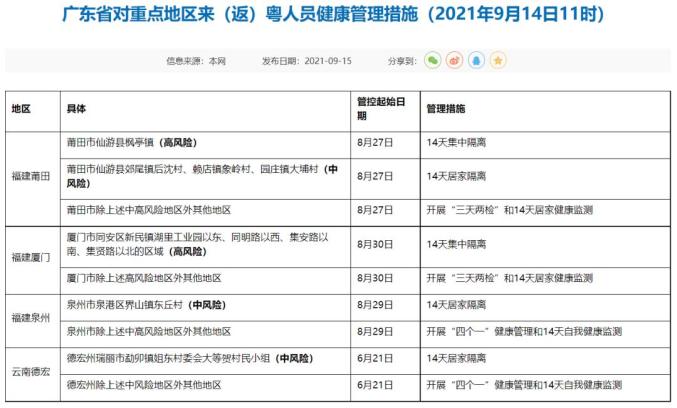The height and width of the screenshot is (408, 677).
Task: Click 四个一 measure in 德宏州其他地区 row
Action: [524, 385]
